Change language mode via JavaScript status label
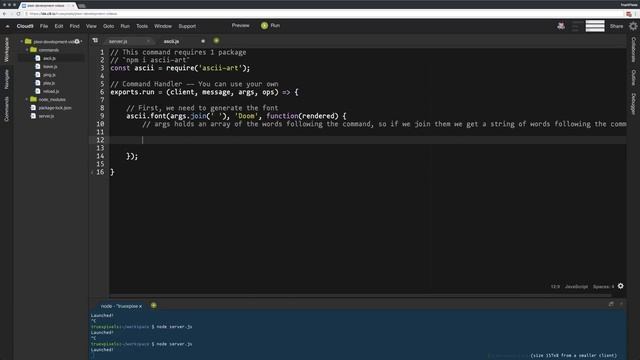Image resolution: width=640 pixels, height=360 pixels. click(576, 287)
